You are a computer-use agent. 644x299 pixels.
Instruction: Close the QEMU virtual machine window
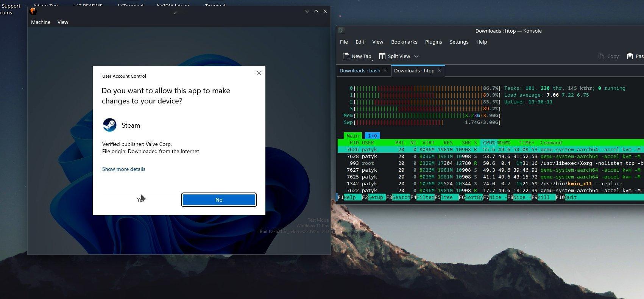[325, 11]
